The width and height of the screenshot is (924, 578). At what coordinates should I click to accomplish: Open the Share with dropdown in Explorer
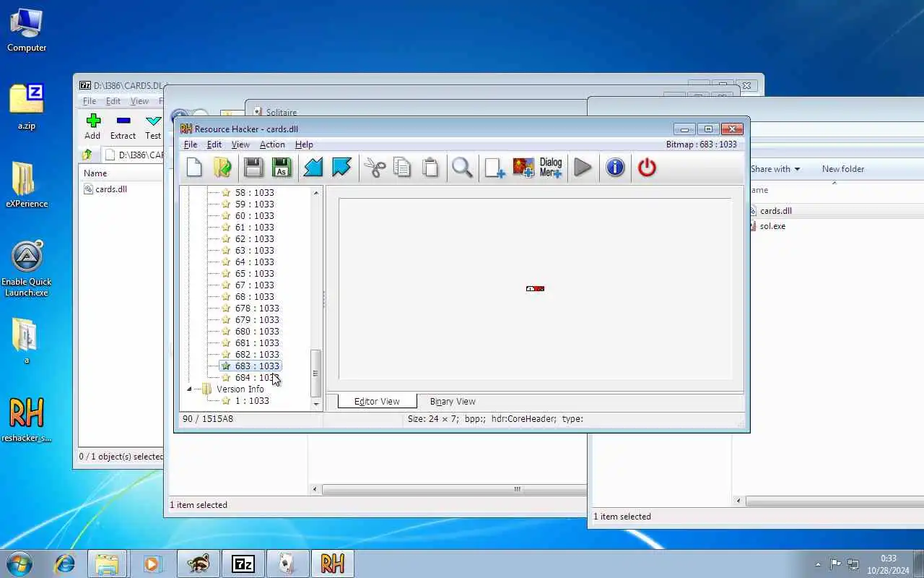tap(775, 169)
